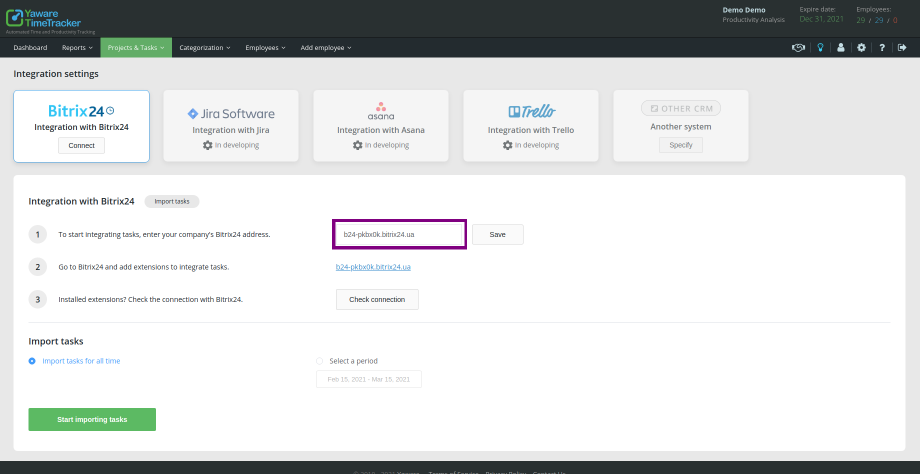Click the Integration settings heading
Screen dimensions: 920x474
tap(56, 74)
